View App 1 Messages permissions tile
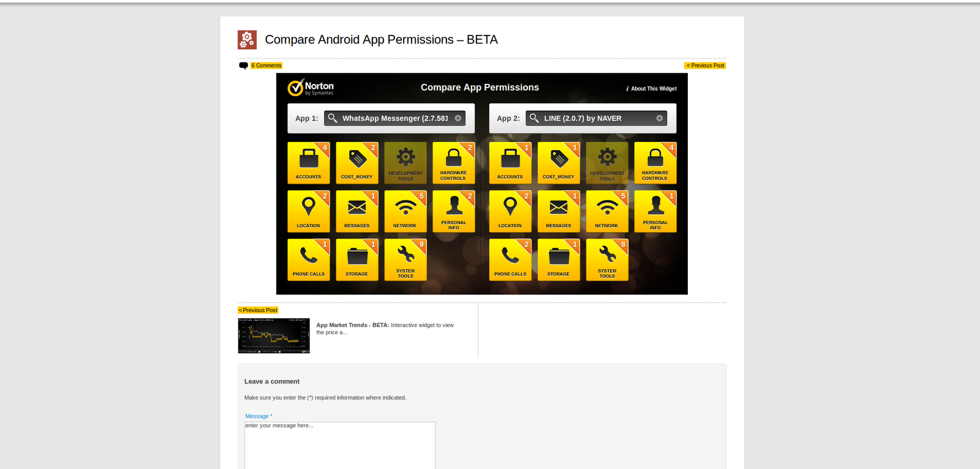This screenshot has width=980, height=469. tap(357, 211)
